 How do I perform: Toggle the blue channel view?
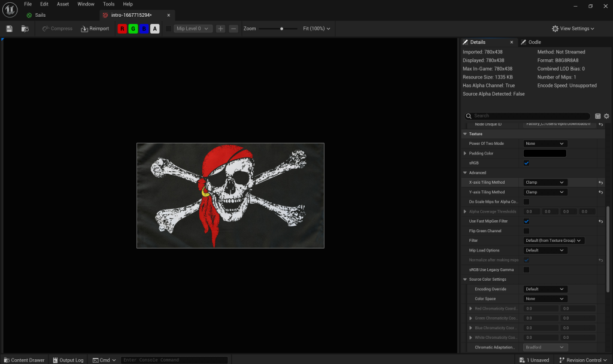[144, 29]
